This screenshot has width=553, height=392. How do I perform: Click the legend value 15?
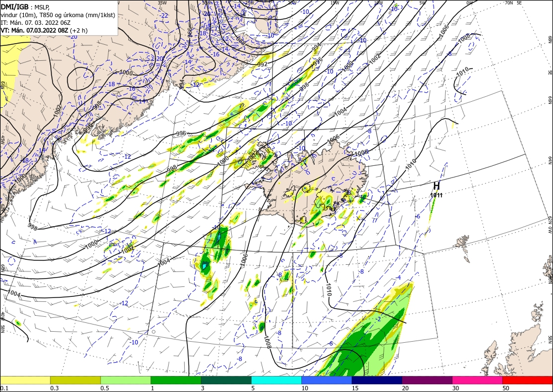click(x=355, y=388)
